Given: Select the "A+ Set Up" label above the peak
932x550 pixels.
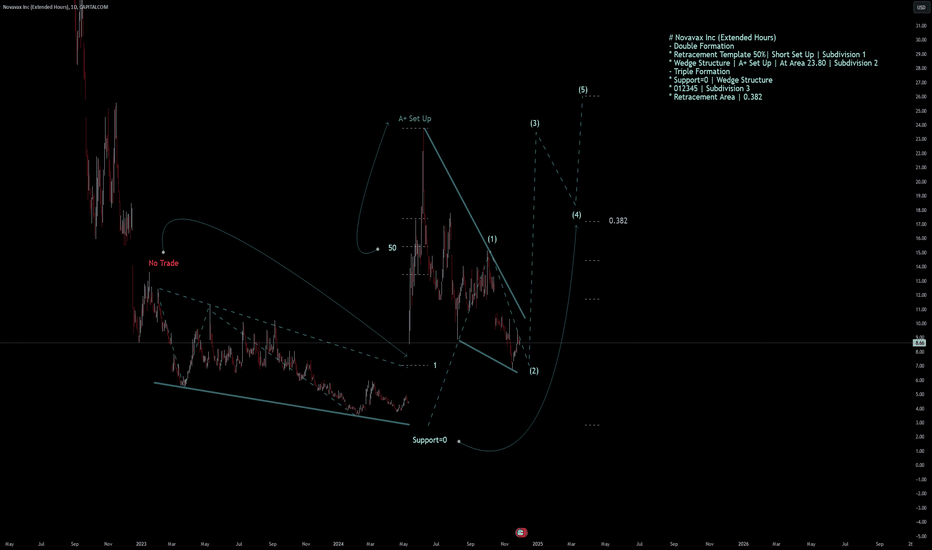Looking at the screenshot, I should (415, 118).
